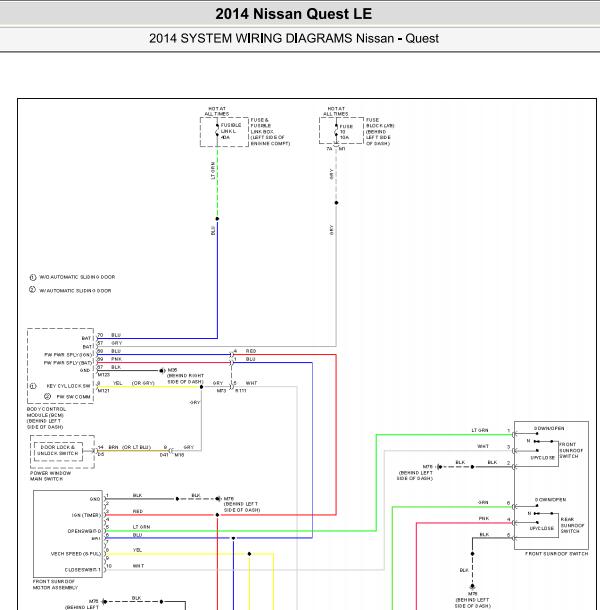Click 'PW PWR SPLY (BAT)' terminal label
Screen dimensions: 600x610
pos(68,363)
